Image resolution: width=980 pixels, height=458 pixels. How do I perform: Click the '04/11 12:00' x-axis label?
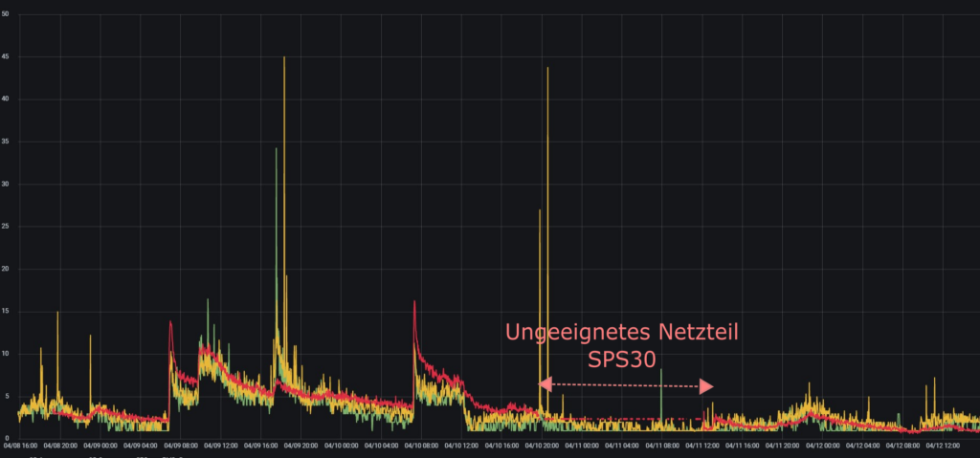[702, 444]
